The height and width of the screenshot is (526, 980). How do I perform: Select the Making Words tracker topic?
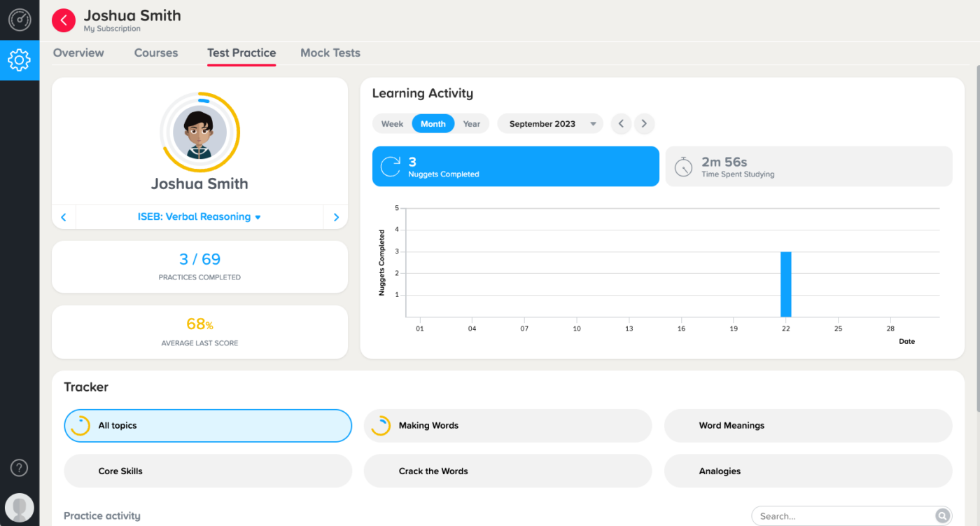tap(507, 425)
